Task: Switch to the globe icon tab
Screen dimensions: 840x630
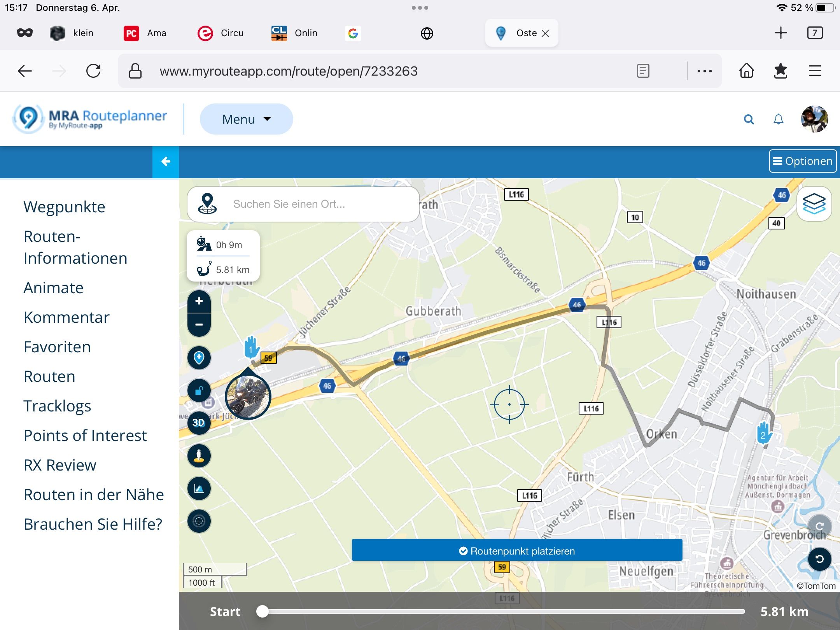Action: pyautogui.click(x=427, y=33)
